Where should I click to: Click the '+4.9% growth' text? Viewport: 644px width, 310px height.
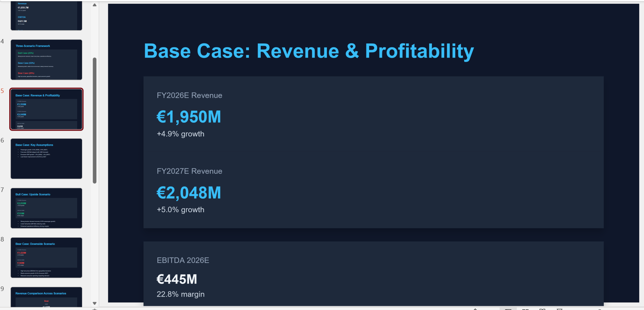(x=180, y=134)
